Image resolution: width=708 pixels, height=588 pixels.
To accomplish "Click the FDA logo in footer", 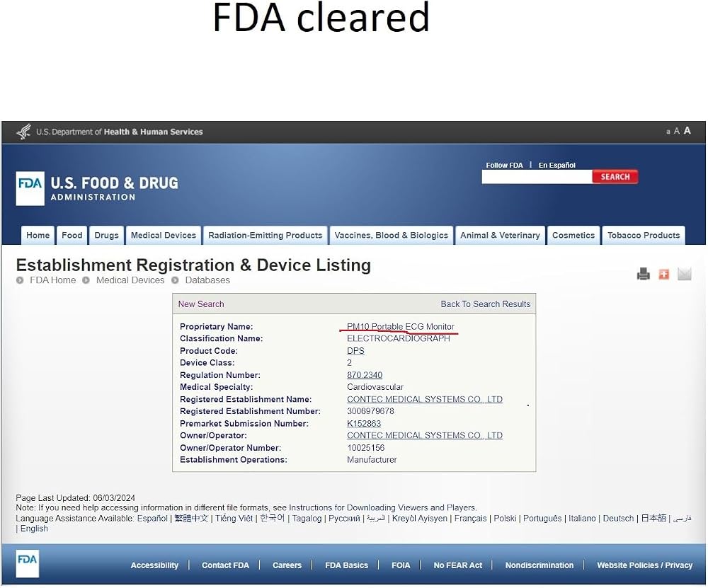I will point(28,564).
